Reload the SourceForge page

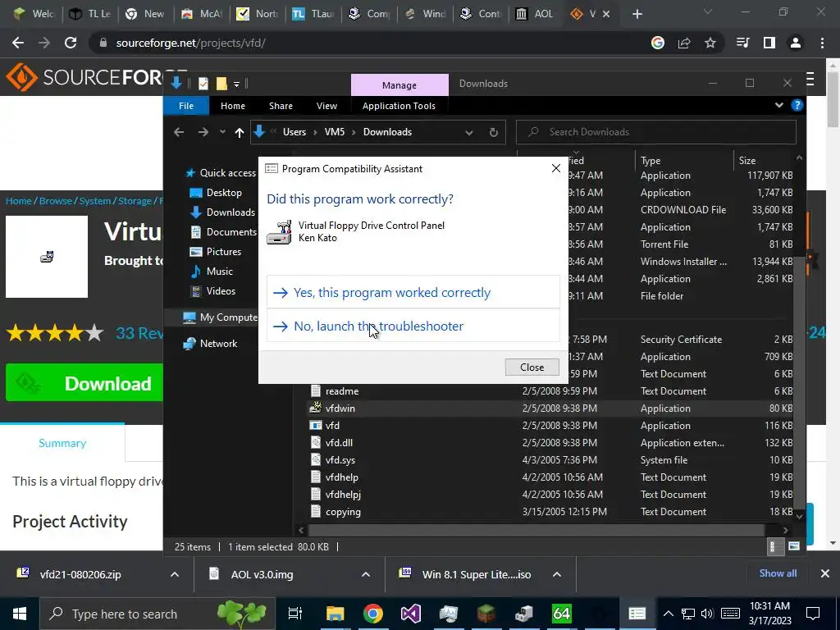71,43
